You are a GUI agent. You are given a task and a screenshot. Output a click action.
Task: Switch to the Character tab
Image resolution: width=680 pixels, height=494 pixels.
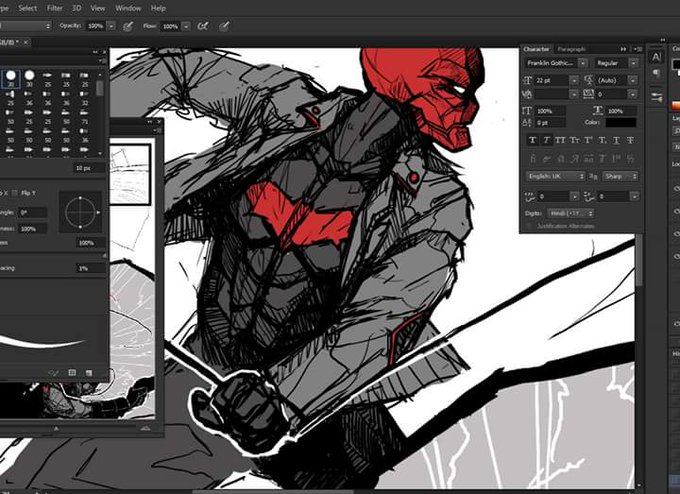pyautogui.click(x=536, y=49)
